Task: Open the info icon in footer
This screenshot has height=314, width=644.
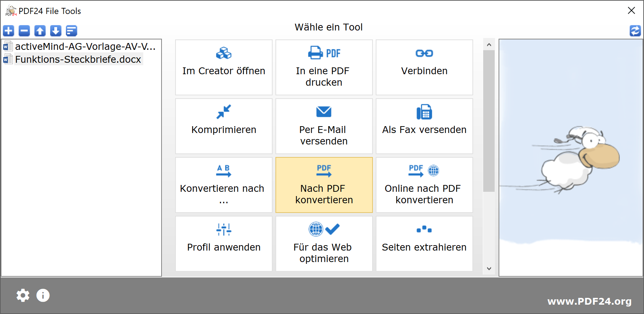Action: (x=43, y=295)
